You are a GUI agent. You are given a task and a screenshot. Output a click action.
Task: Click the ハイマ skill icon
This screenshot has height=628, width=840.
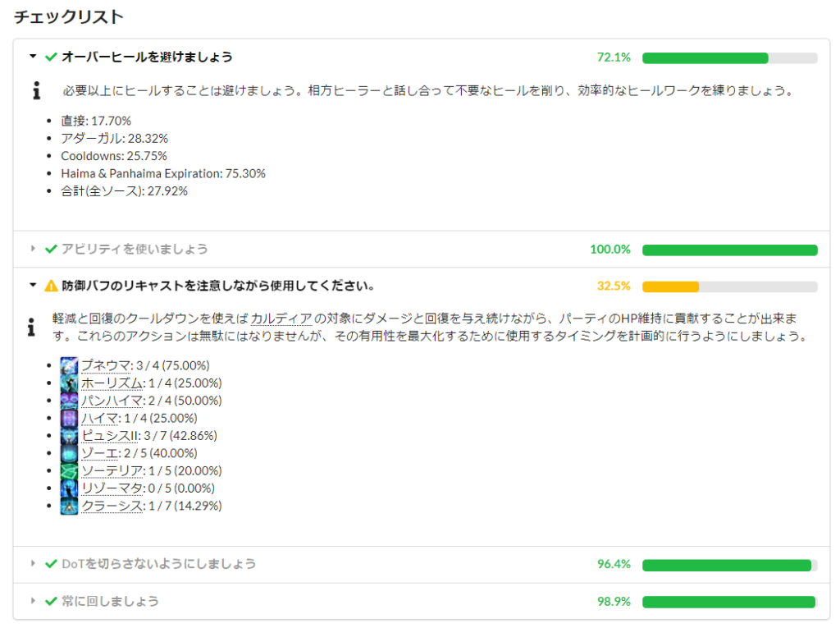[x=69, y=419]
